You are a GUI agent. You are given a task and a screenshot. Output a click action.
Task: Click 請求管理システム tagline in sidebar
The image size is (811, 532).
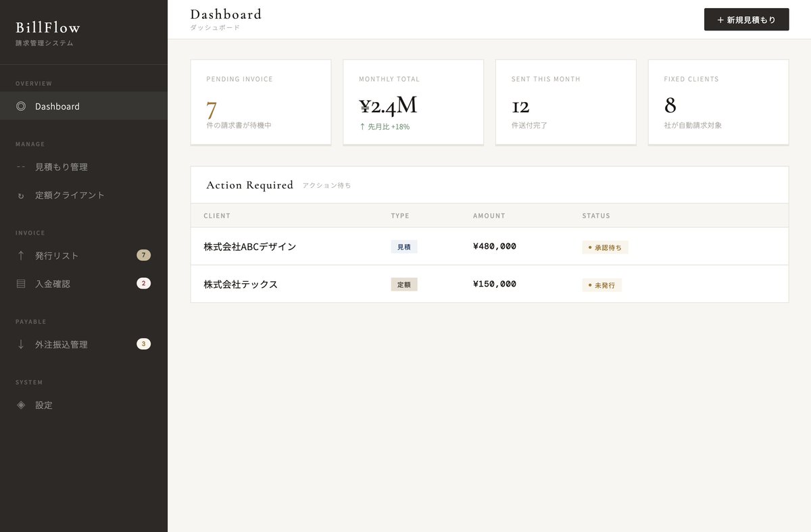coord(45,43)
